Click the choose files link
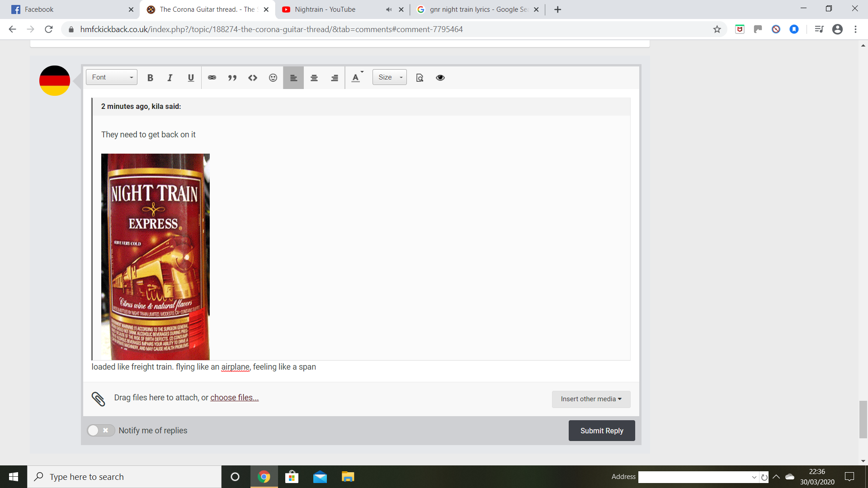868x488 pixels. [234, 398]
